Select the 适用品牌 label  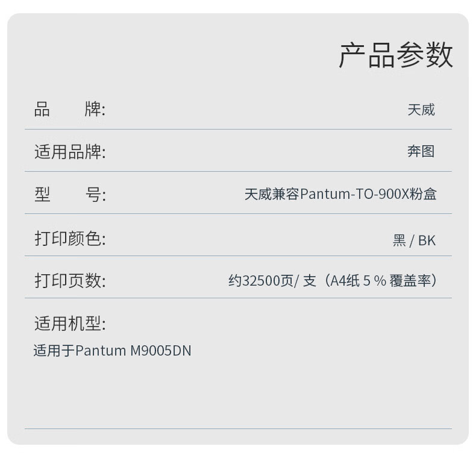pos(70,151)
